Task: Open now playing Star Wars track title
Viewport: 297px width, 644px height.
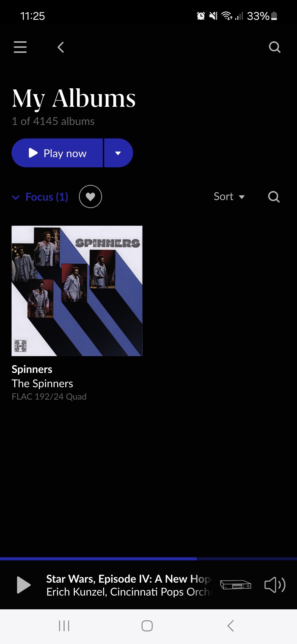Action: click(x=128, y=579)
